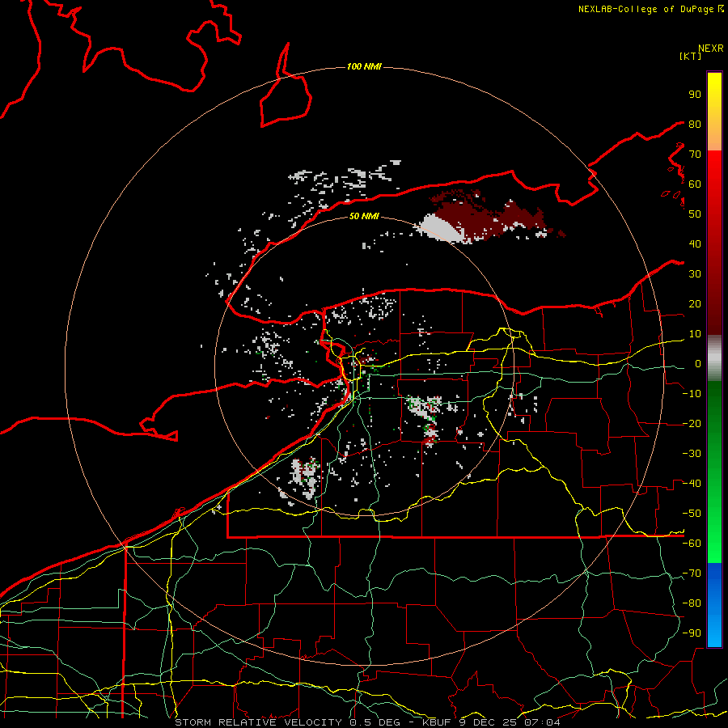Click the 60 value on the velocity scale
Viewport: 728px width, 728px height.
(695, 184)
